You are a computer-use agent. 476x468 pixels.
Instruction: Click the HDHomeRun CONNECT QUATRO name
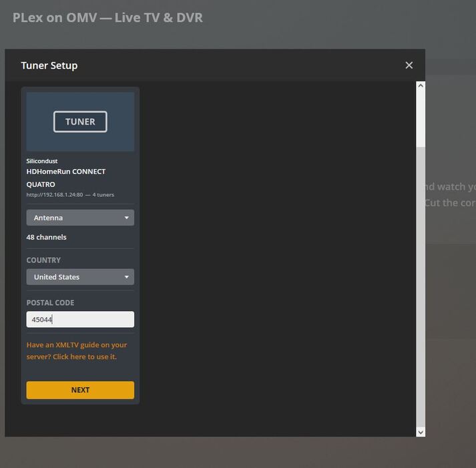(66, 178)
